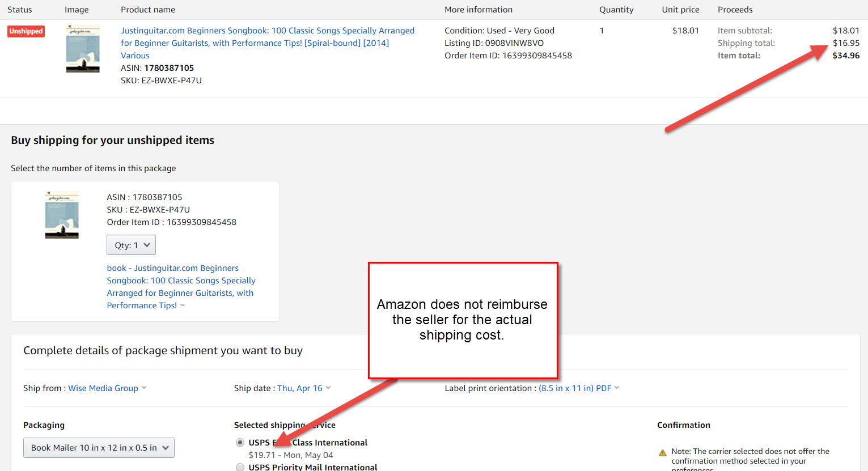The height and width of the screenshot is (471, 868).
Task: Open the Qty: 1 dropdown
Action: [131, 245]
